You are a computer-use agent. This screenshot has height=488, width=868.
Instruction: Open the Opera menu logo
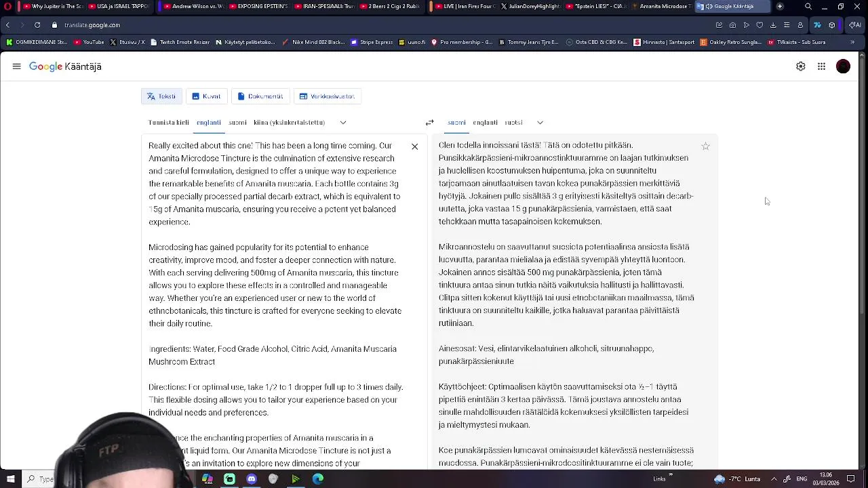[x=7, y=6]
